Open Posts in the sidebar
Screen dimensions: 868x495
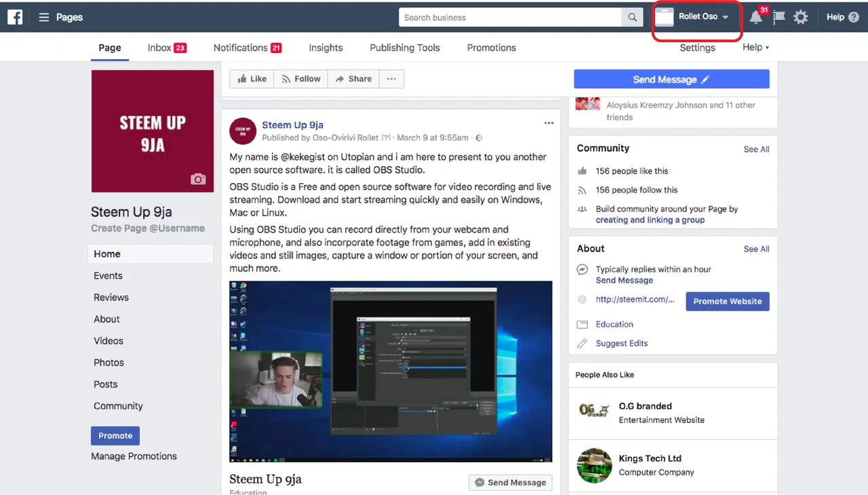pyautogui.click(x=105, y=384)
